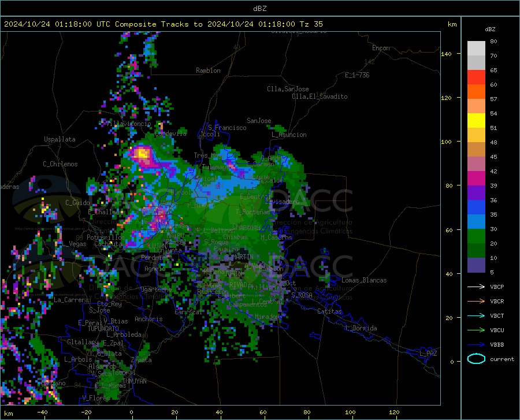Click the 'Tz 35' threshold text
This screenshot has width=520, height=420.
coord(311,24)
